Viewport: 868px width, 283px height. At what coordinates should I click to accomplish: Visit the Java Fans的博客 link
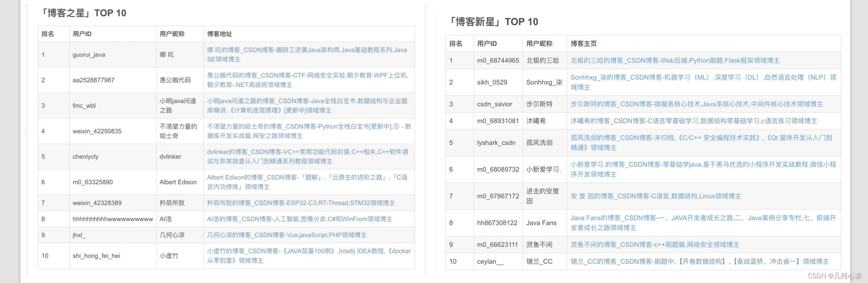(703, 223)
